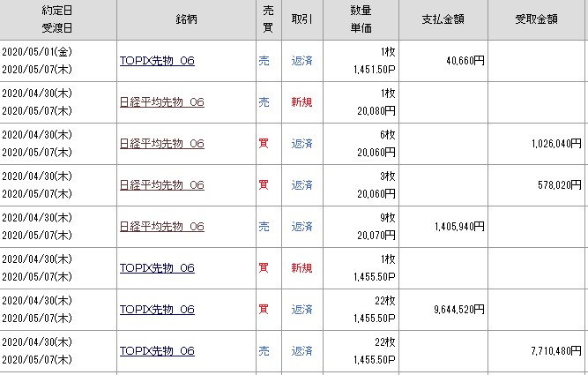Open 日経平均先物 06 link for 6枚 row
The image size is (588, 375).
[161, 144]
